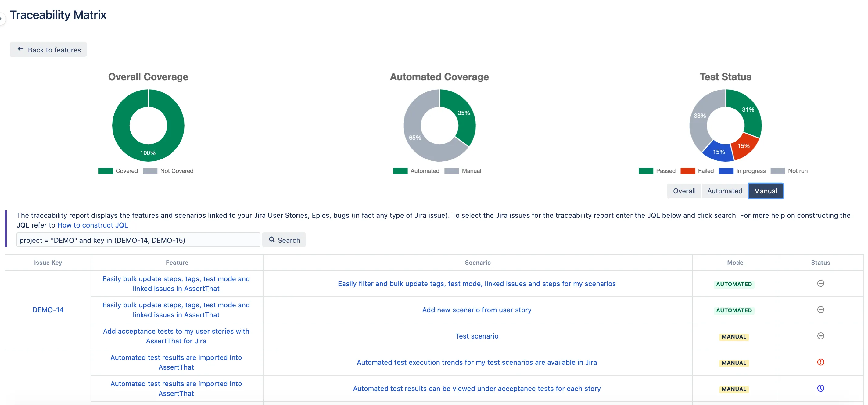Toggle In progress legend swatch
868x405 pixels.
point(726,171)
